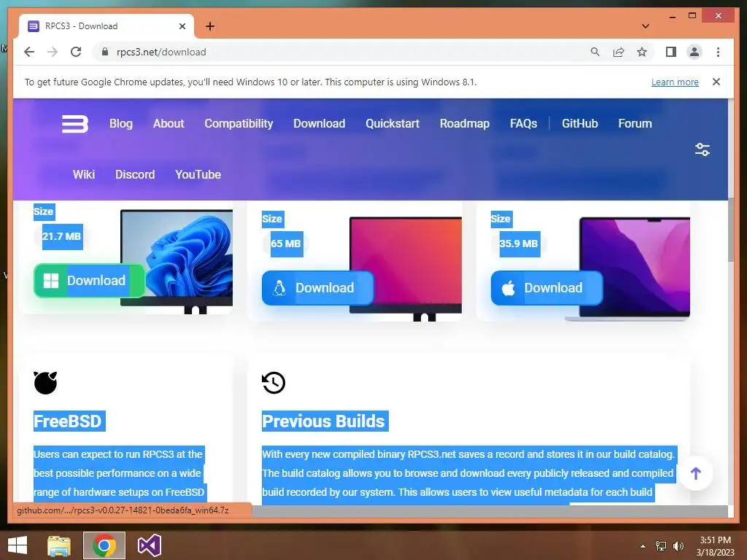This screenshot has width=747, height=560.
Task: Dismiss the Windows 8.1 update notice
Action: click(716, 82)
